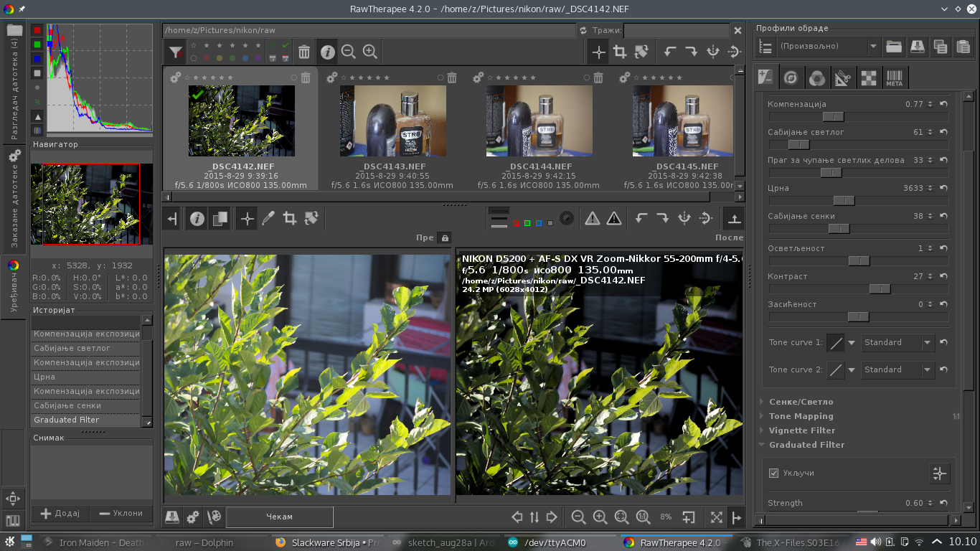
Task: Click the Додај snapshot button
Action: [61, 514]
